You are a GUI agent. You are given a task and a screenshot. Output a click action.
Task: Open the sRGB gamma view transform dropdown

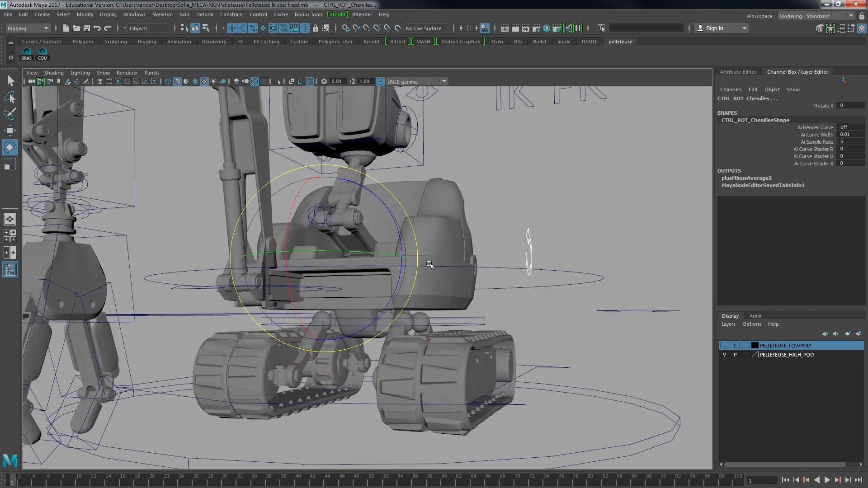click(444, 81)
